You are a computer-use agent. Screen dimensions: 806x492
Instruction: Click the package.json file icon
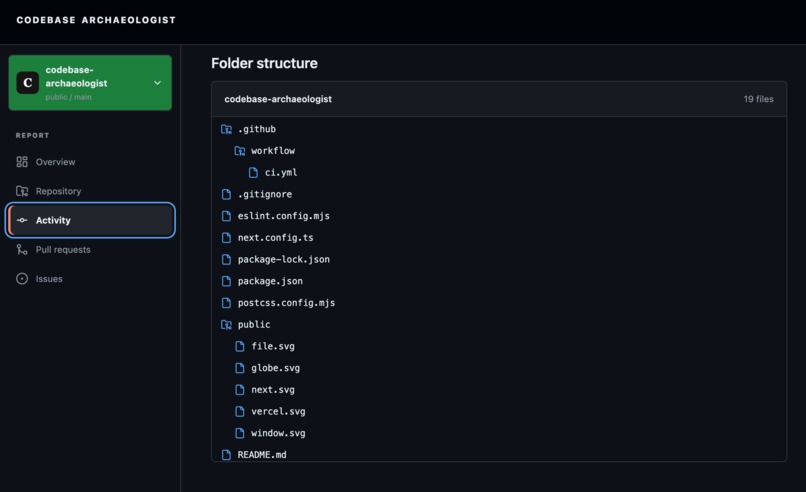tap(226, 281)
